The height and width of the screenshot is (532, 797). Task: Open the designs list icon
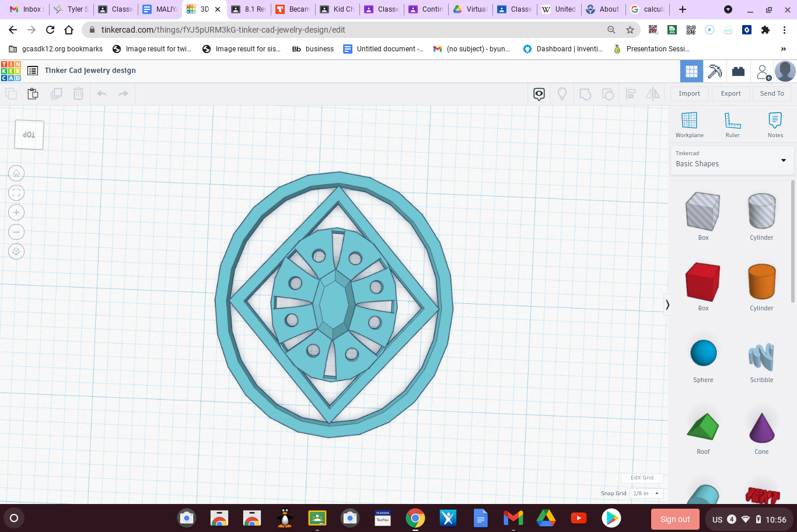[x=33, y=71]
